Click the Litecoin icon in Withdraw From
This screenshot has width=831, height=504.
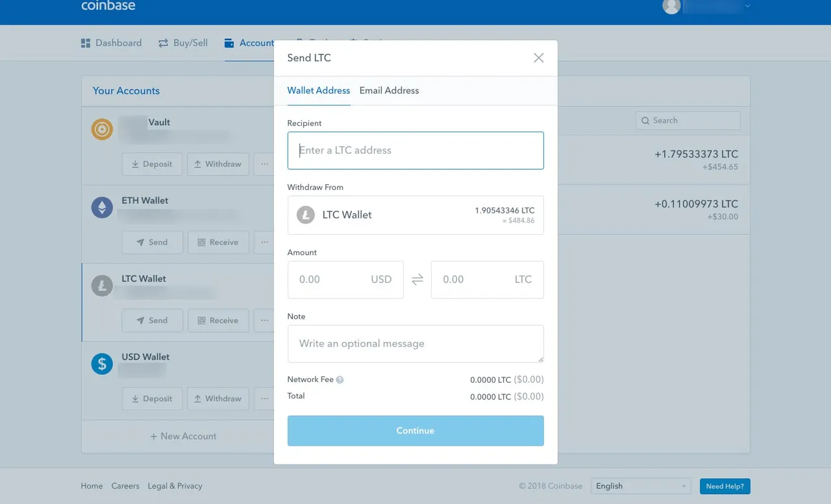coord(306,215)
